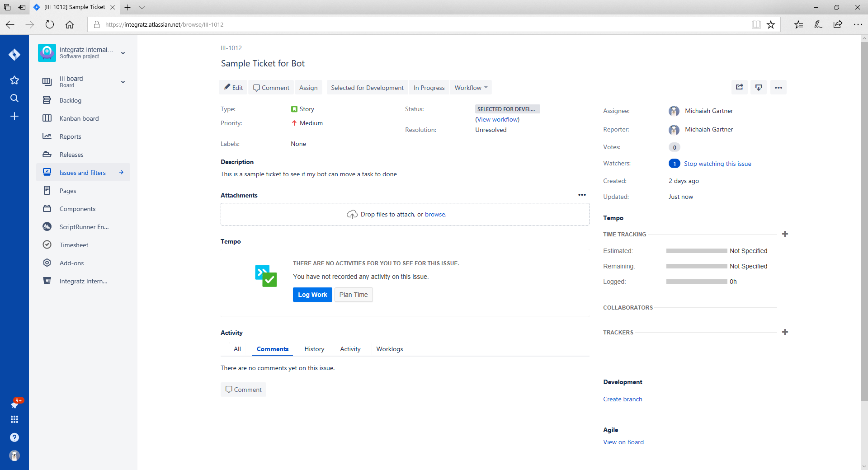Expand the Integratz Internal project chevron
Viewport: 868px width, 470px height.
[x=123, y=53]
